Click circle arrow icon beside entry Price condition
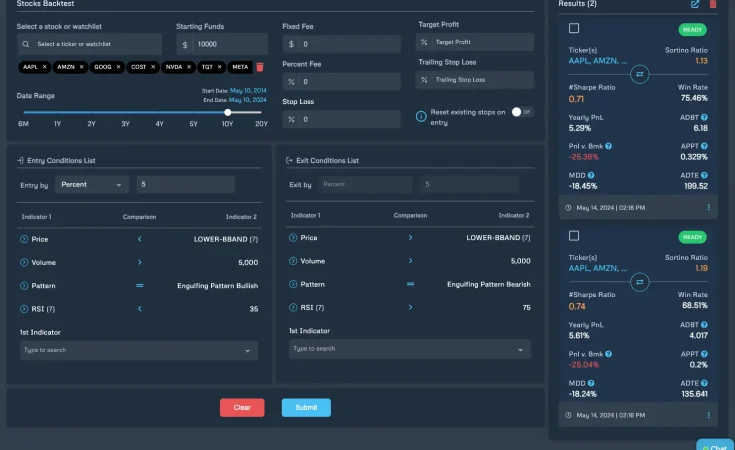 pos(24,239)
